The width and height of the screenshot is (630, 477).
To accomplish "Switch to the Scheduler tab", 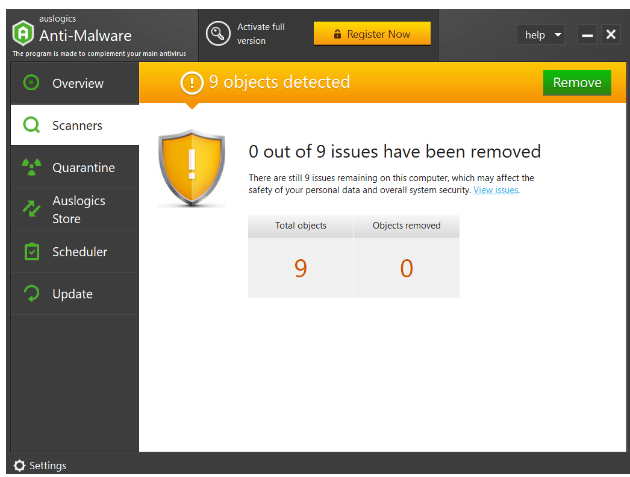I will pos(75,252).
